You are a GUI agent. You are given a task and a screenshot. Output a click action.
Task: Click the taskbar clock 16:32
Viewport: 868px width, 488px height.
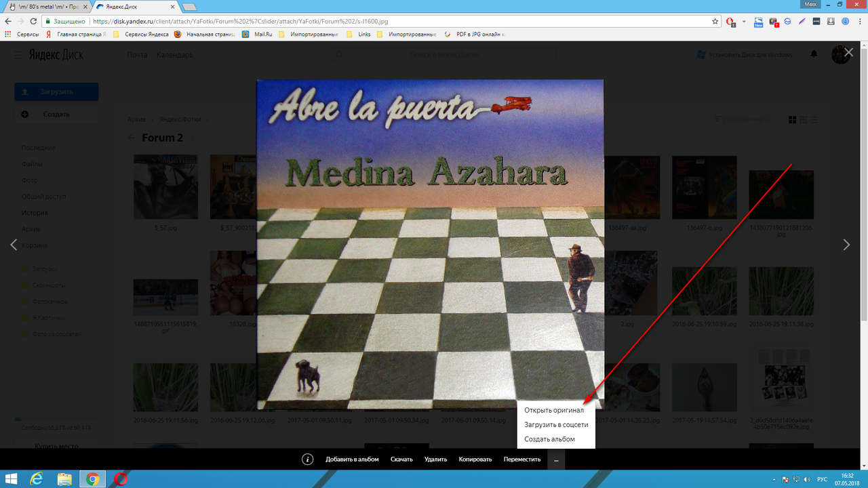pyautogui.click(x=848, y=479)
